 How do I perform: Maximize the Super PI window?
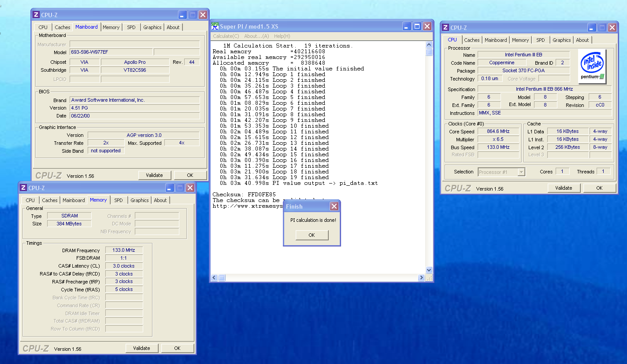[x=417, y=26]
